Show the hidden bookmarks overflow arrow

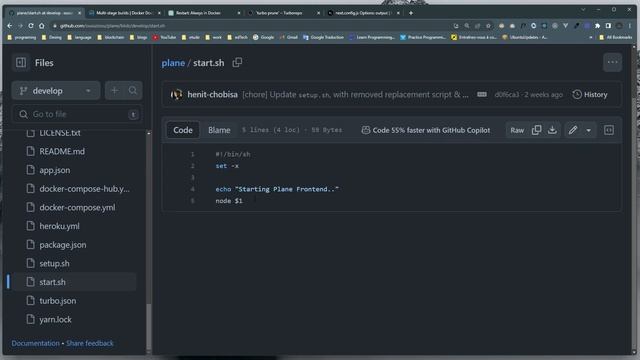click(x=591, y=37)
